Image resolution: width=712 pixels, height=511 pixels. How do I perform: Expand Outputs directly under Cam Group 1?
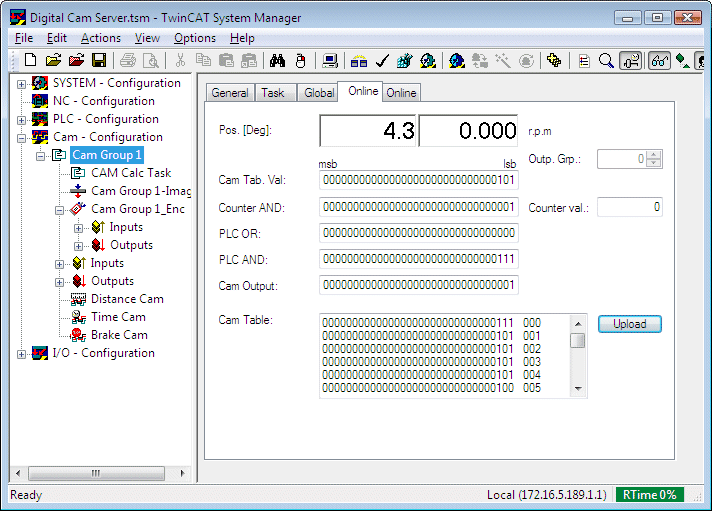pyautogui.click(x=59, y=282)
